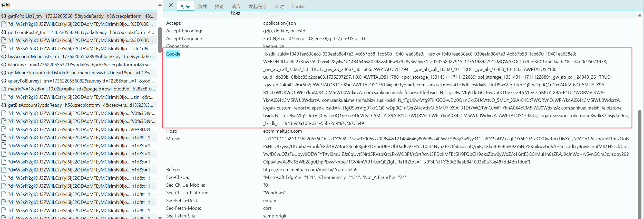
Task: Click the Sec-Ch-Ua-Platform header name
Action: click(187, 193)
